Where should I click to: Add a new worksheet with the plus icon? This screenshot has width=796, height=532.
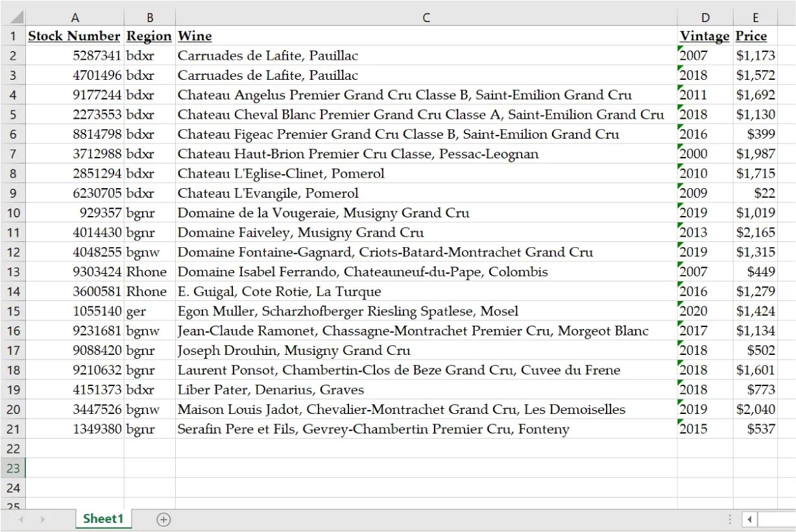(163, 519)
